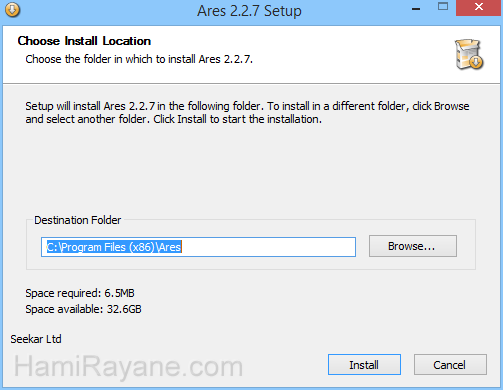This screenshot has height=390, width=503.
Task: Minimize the Ares 2.2.7 Setup window
Action: point(416,8)
